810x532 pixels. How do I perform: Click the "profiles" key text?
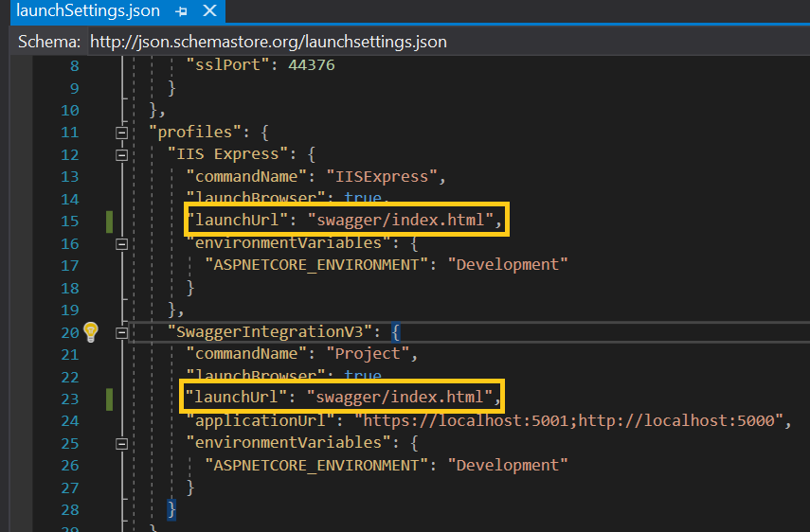click(195, 133)
